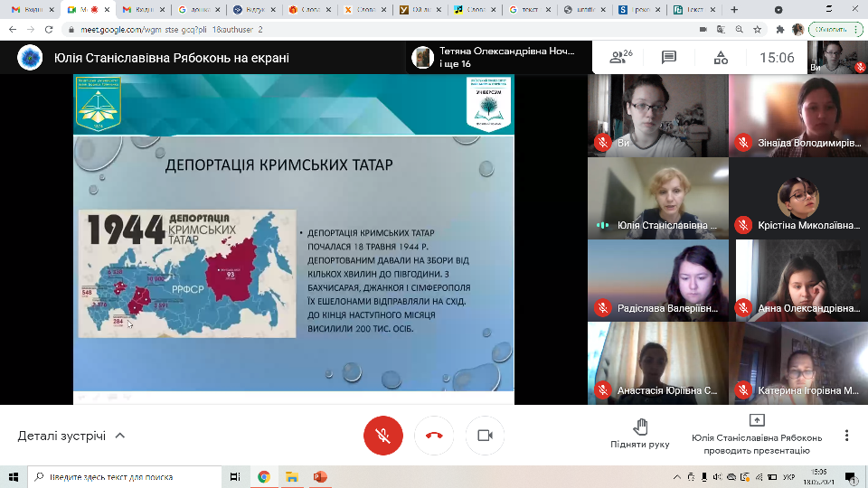The height and width of the screenshot is (488, 868).
Task: Switch keyboard language УКР
Action: tap(789, 477)
